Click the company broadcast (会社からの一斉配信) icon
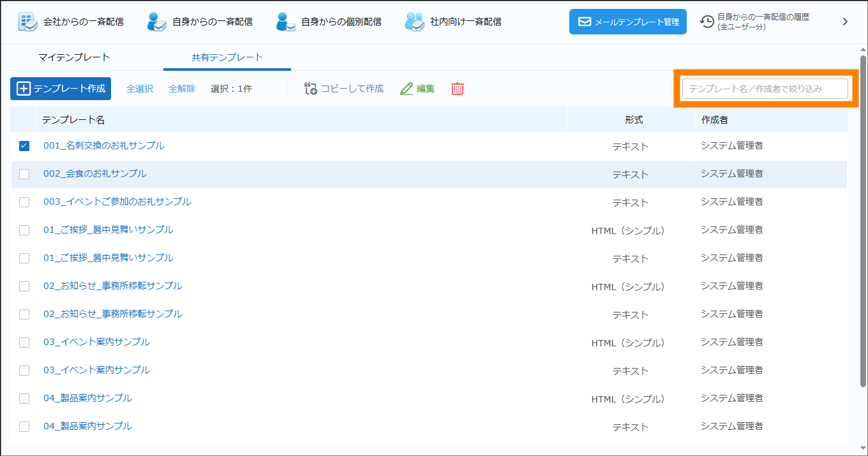Viewport: 868px width, 456px height. (x=27, y=22)
